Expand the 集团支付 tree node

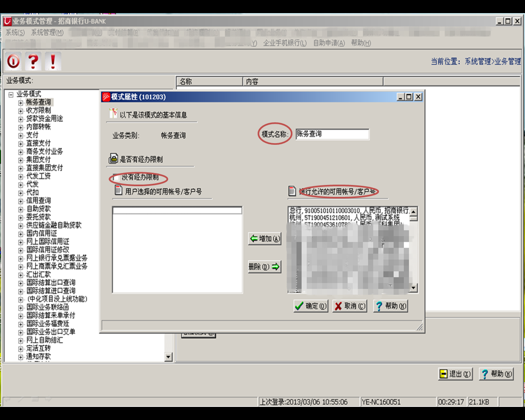tap(21, 160)
